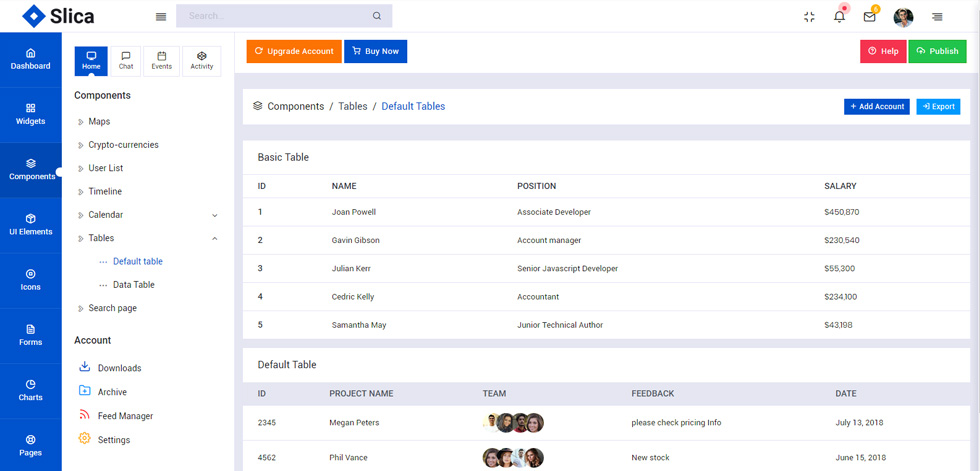Click the Downloads icon
The image size is (980, 471).
pyautogui.click(x=84, y=367)
